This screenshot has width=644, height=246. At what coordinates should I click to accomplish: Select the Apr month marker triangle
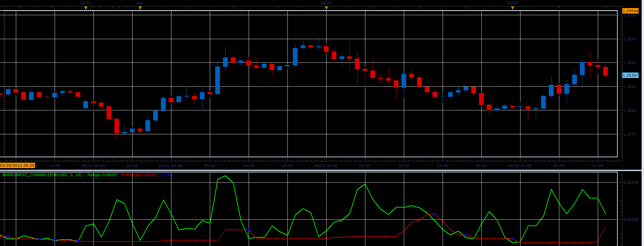point(140,8)
